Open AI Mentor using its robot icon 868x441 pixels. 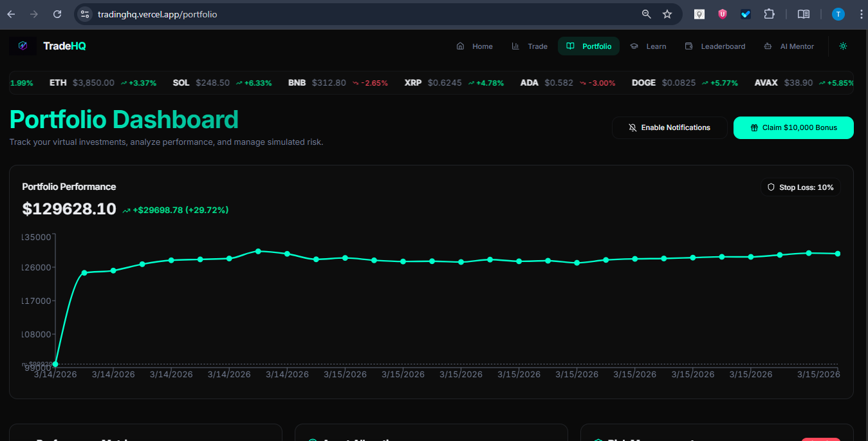tap(766, 46)
